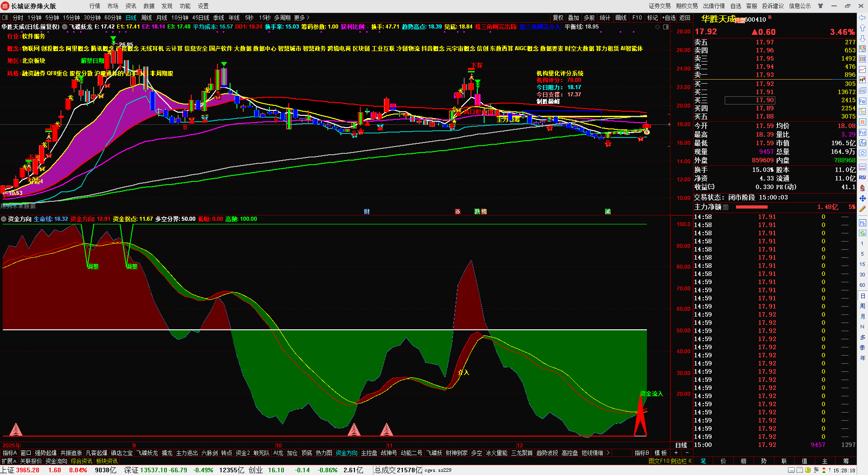Click the blue four-way arrows icon
868x475 pixels.
point(862,198)
